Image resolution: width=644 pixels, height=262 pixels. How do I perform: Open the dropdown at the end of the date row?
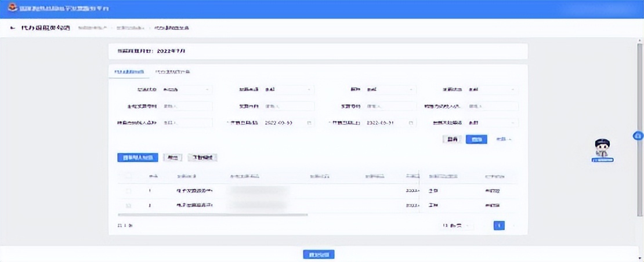493,122
